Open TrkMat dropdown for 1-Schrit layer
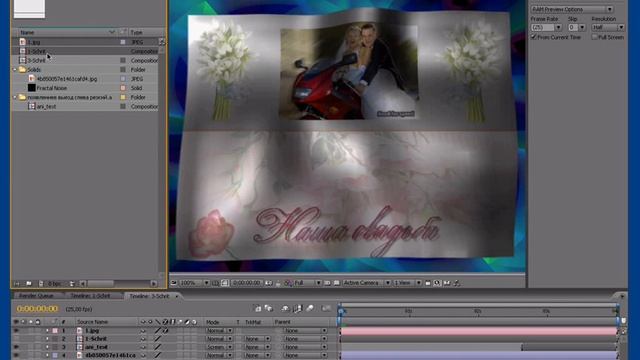640x360 pixels. (x=257, y=339)
